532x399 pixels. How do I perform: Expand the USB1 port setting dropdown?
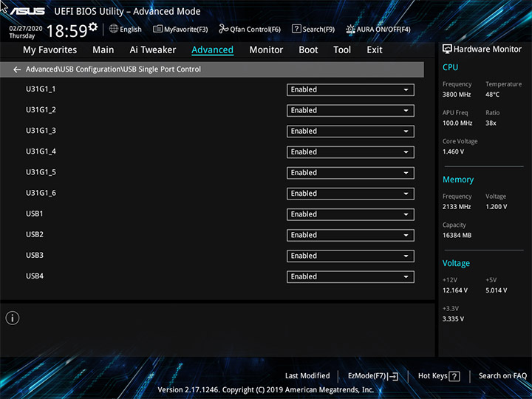(x=350, y=214)
